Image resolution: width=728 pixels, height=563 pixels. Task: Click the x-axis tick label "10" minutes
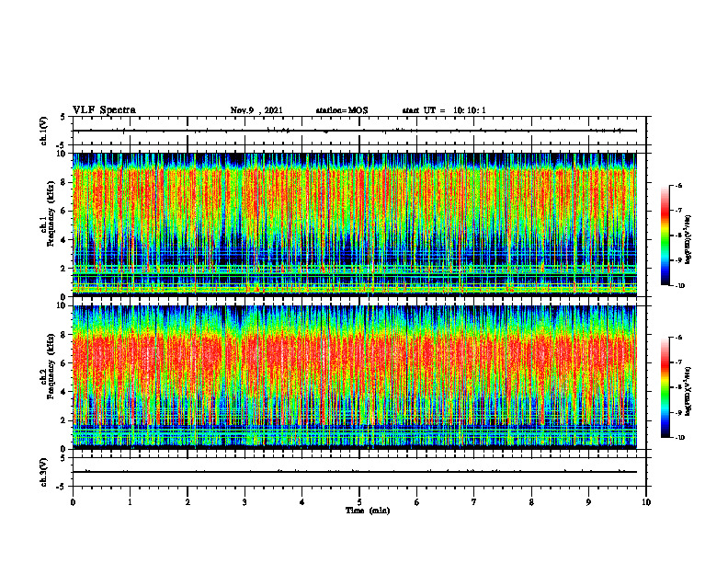[x=646, y=502]
